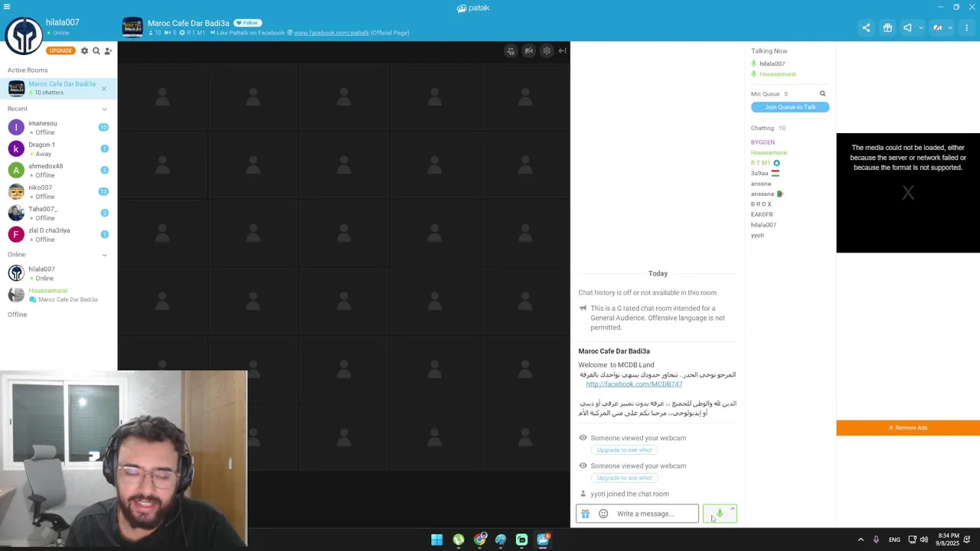The width and height of the screenshot is (980, 551).
Task: Select anssna in the Chatting list
Action: pos(761,184)
